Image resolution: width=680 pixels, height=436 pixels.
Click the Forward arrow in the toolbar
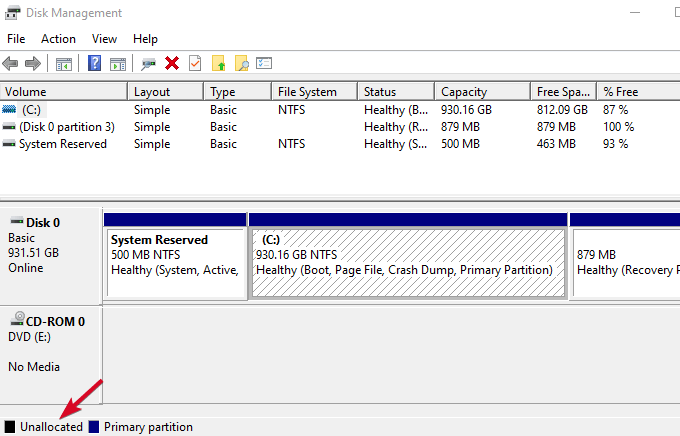[x=33, y=63]
